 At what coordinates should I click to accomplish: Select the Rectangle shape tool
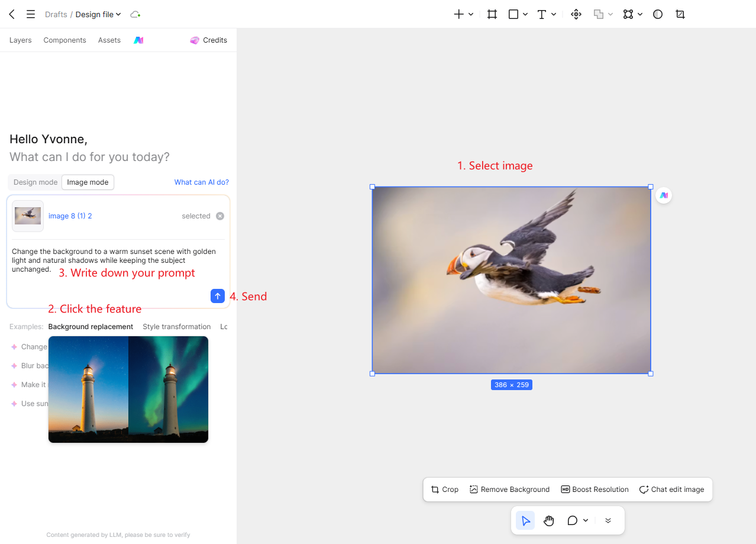(x=513, y=14)
